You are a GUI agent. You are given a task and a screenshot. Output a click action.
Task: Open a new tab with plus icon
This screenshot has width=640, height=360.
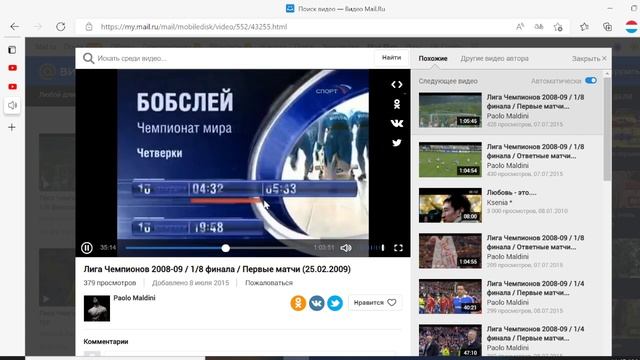coord(12,128)
